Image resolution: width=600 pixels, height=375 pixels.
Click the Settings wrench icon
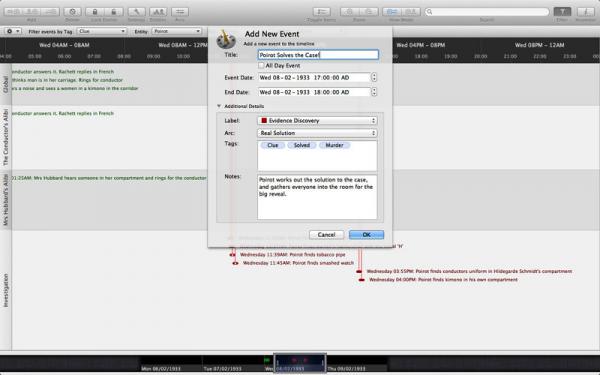pos(136,12)
